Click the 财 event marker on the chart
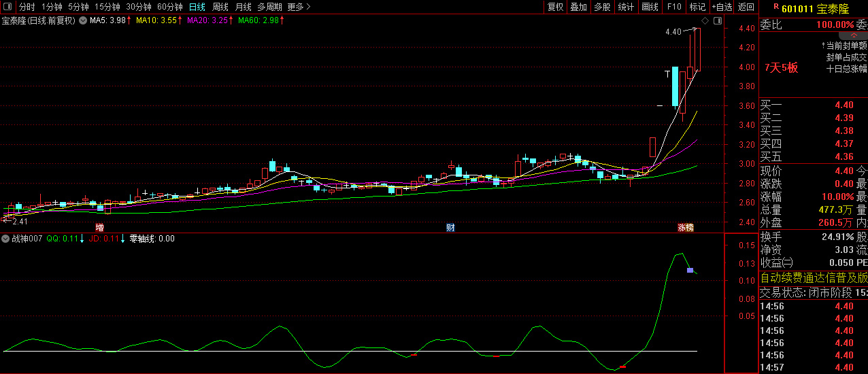This screenshot has height=374, width=868. (x=450, y=227)
